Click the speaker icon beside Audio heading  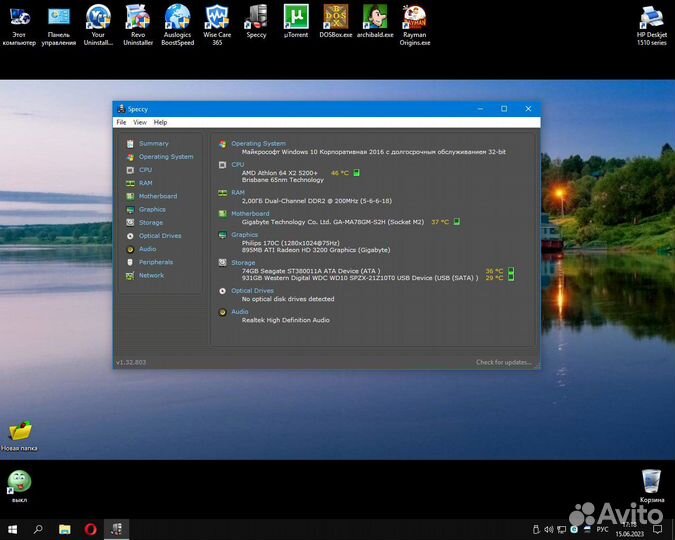pyautogui.click(x=223, y=312)
